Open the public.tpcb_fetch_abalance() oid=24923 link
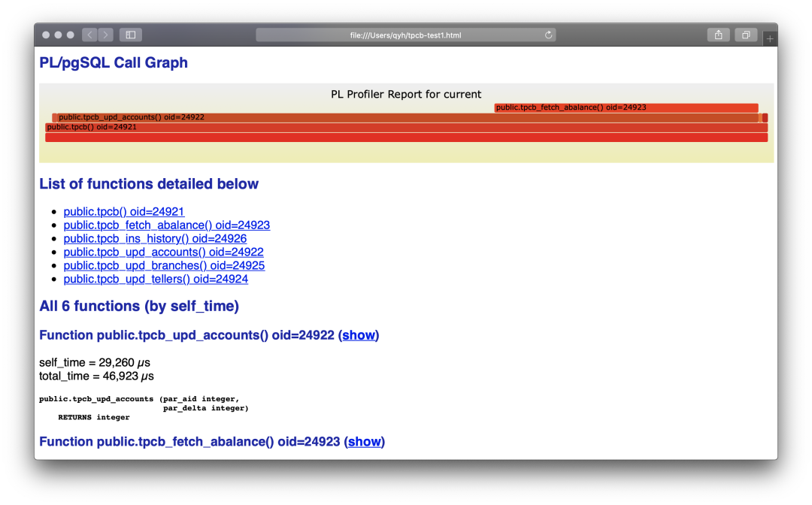 click(167, 225)
